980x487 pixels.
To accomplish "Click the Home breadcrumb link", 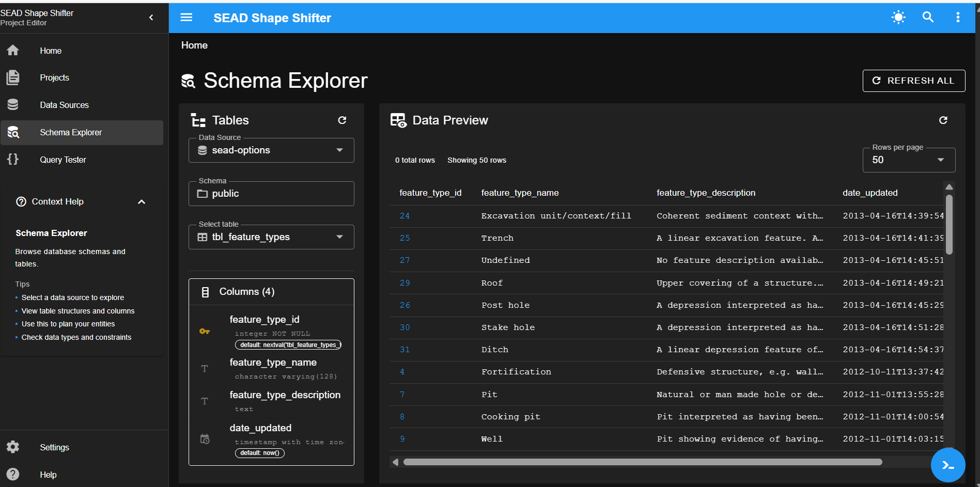I will tap(194, 45).
